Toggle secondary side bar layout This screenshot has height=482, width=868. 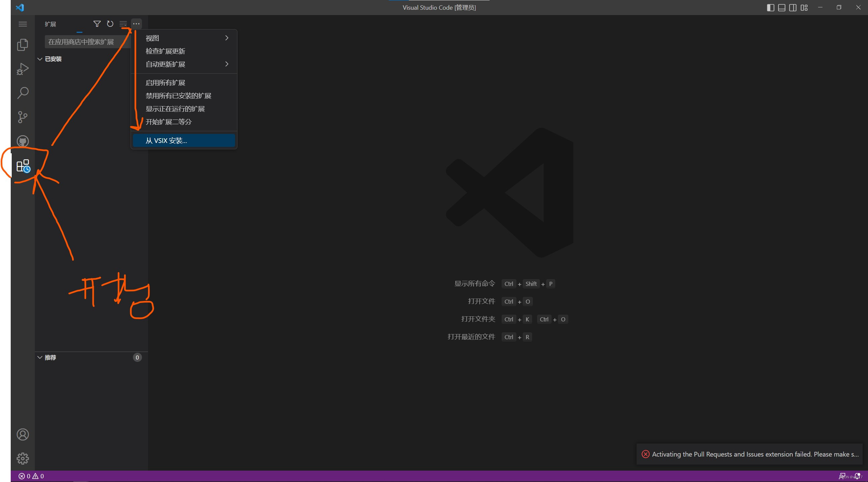[x=793, y=7]
